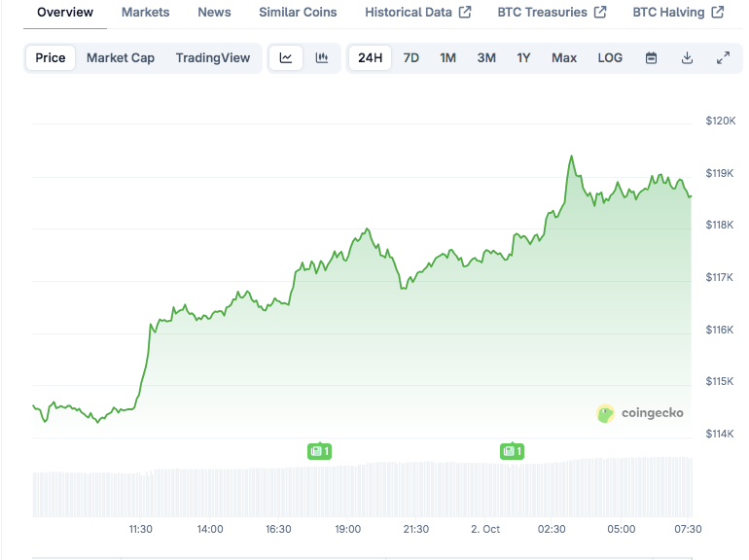Click the second green news marker
The height and width of the screenshot is (560, 749).
(x=512, y=451)
